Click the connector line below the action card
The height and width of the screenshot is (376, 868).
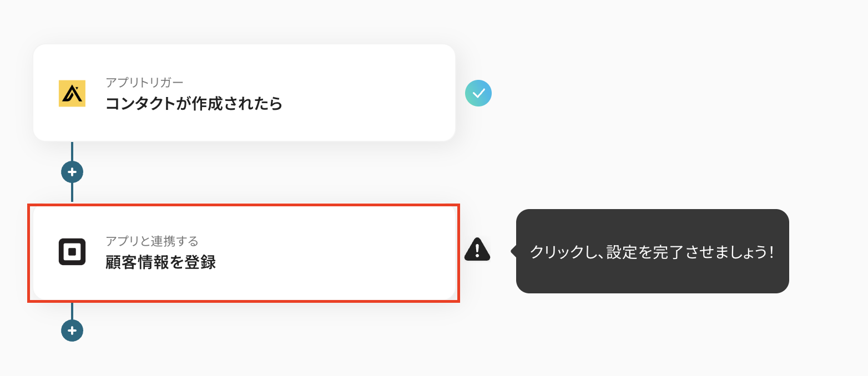(72, 311)
